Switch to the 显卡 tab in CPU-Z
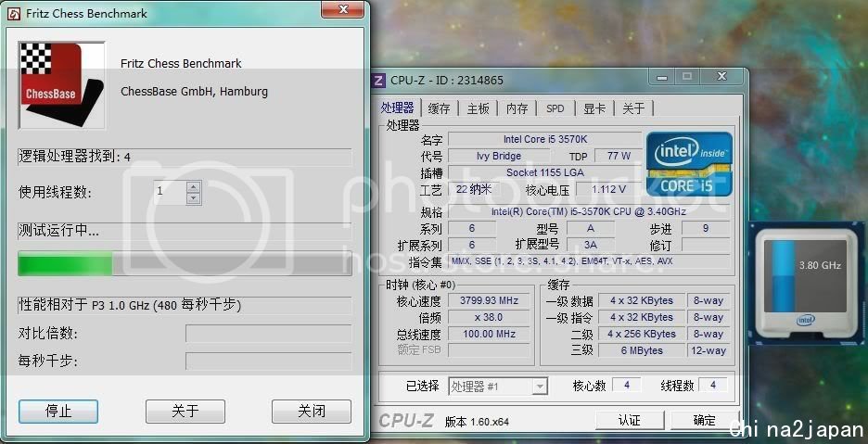Viewport: 868px width, 444px height. pyautogui.click(x=594, y=108)
